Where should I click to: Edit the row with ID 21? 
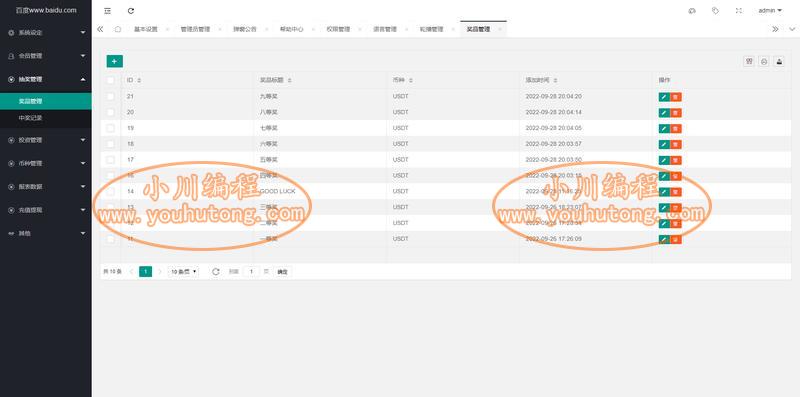point(664,97)
